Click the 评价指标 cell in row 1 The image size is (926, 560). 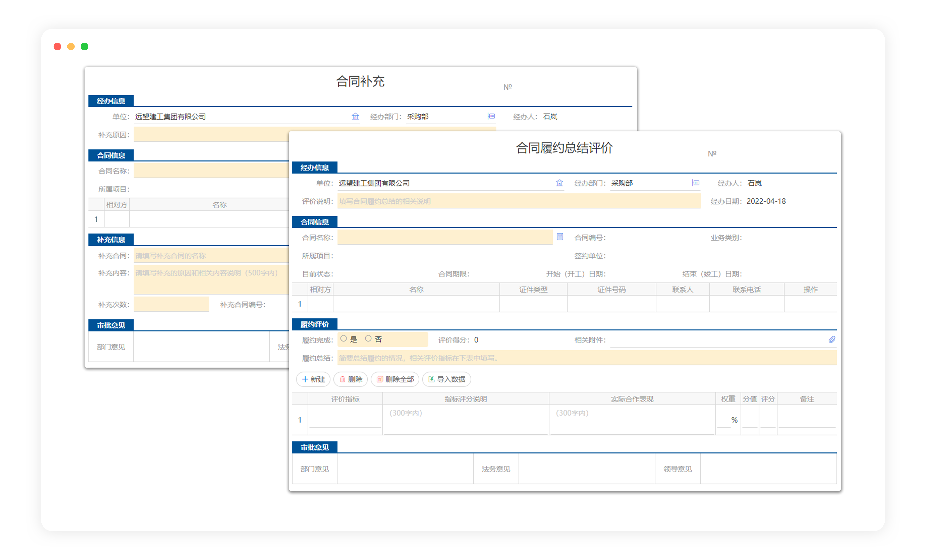(345, 420)
